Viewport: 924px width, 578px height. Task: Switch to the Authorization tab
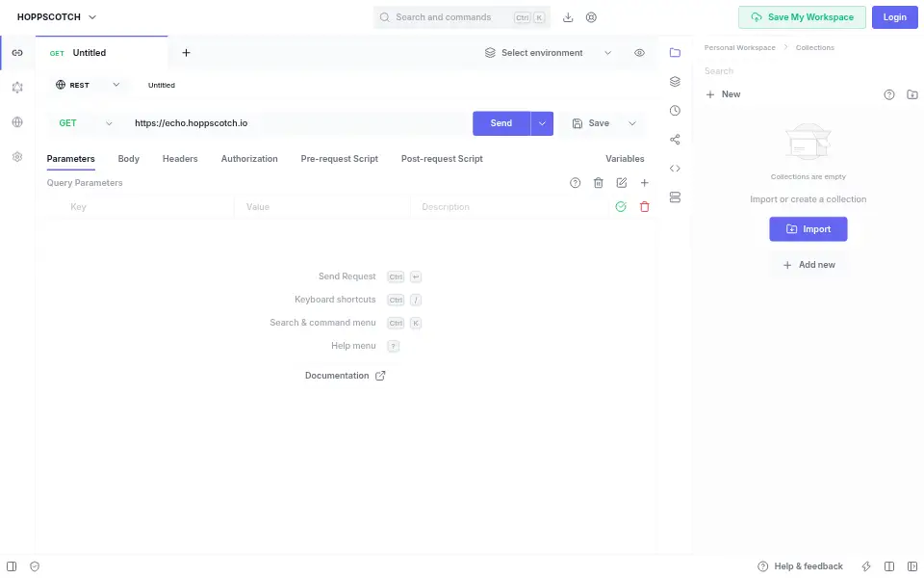249,159
